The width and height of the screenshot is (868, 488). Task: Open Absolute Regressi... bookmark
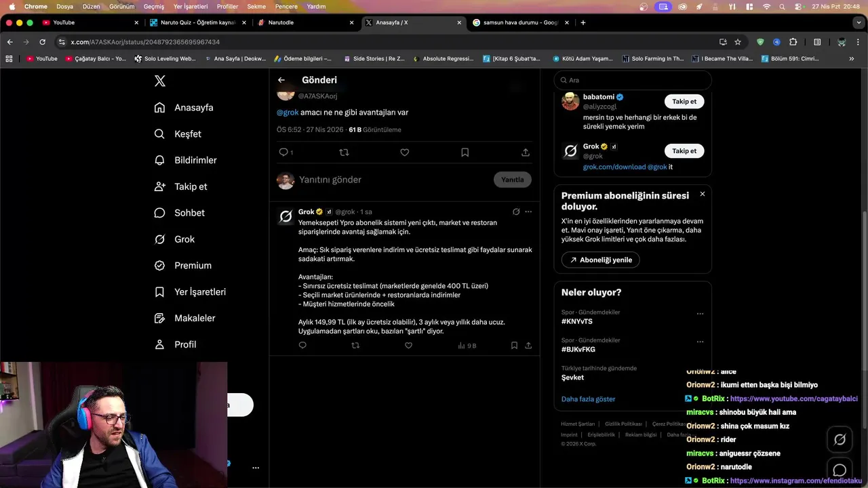(443, 59)
